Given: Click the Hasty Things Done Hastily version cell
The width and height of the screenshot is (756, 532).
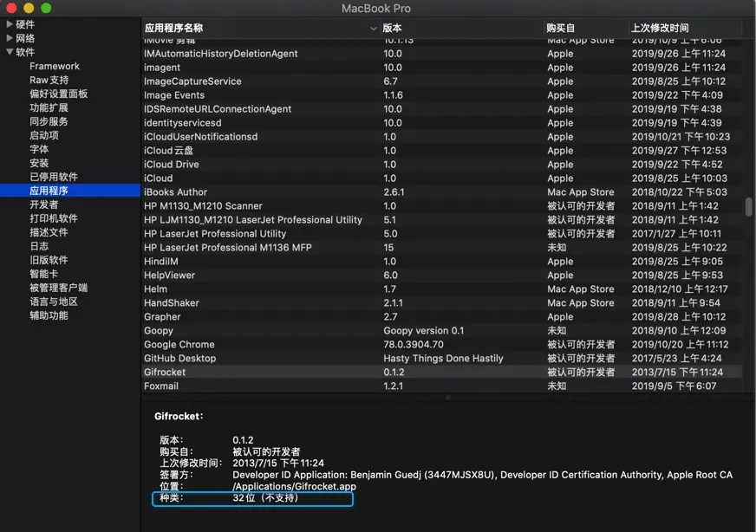Looking at the screenshot, I should [443, 358].
